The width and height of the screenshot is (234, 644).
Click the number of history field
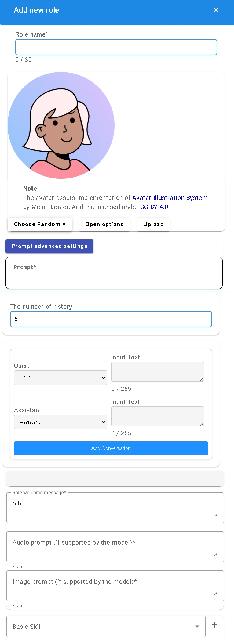pos(111,319)
